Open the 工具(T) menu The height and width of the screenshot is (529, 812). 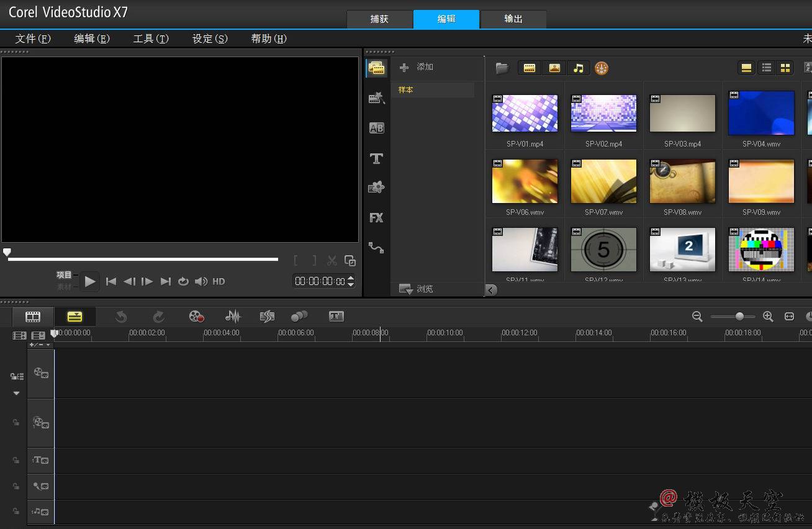click(151, 38)
